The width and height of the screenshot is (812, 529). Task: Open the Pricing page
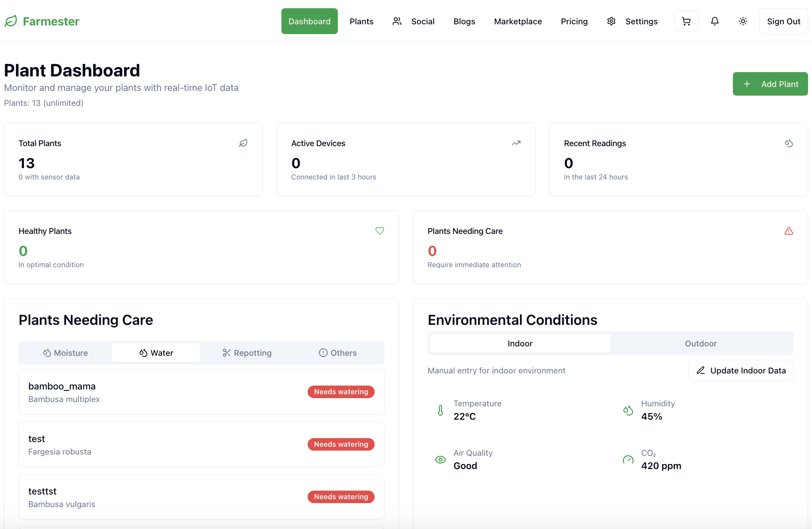[x=574, y=21]
